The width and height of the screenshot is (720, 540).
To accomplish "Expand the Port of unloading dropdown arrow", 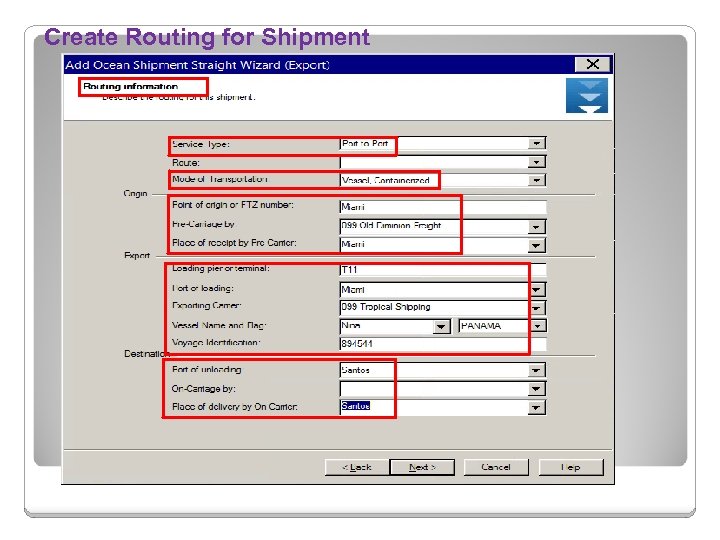I will coord(536,370).
